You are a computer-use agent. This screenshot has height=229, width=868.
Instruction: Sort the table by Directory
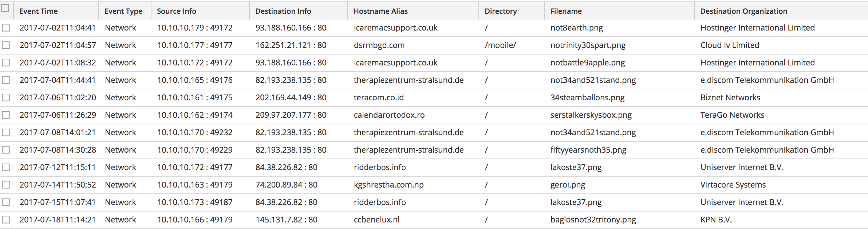pos(501,11)
